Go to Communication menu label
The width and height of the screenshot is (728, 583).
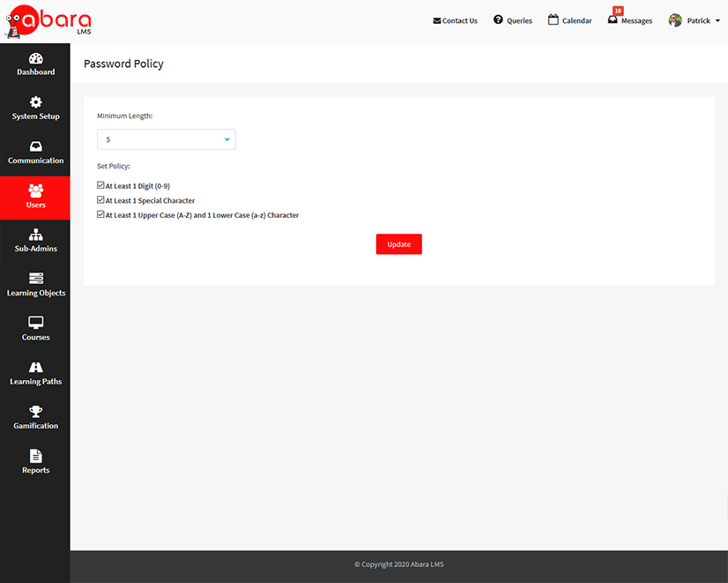[x=36, y=161]
